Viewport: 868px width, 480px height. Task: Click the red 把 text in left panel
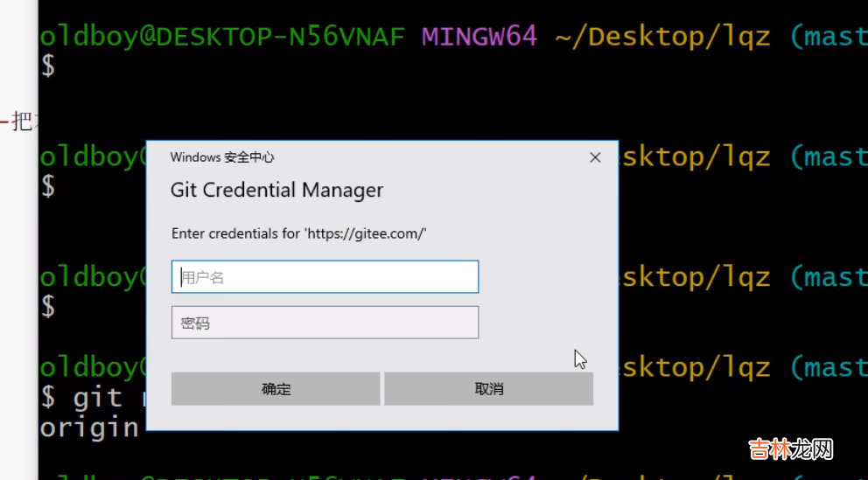pos(19,122)
